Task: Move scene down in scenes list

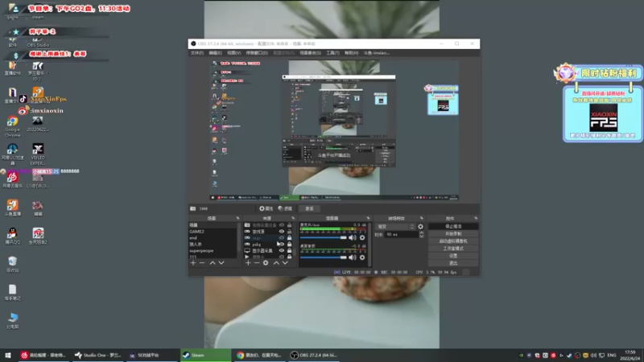Action: [221, 263]
